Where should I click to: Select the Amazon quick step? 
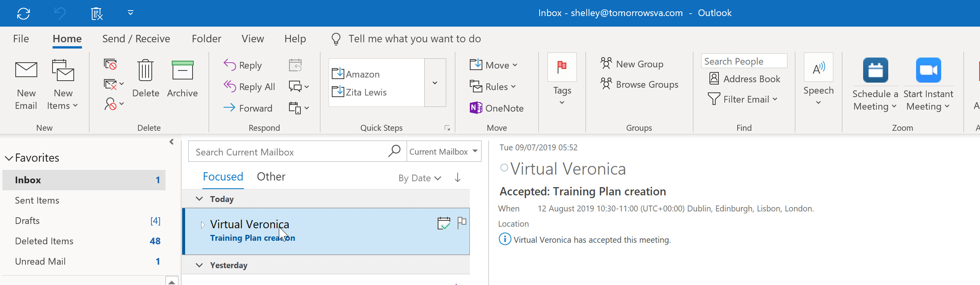coord(356,74)
